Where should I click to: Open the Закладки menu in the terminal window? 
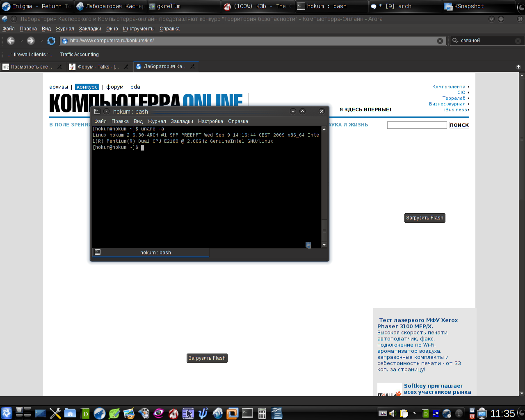coord(182,121)
